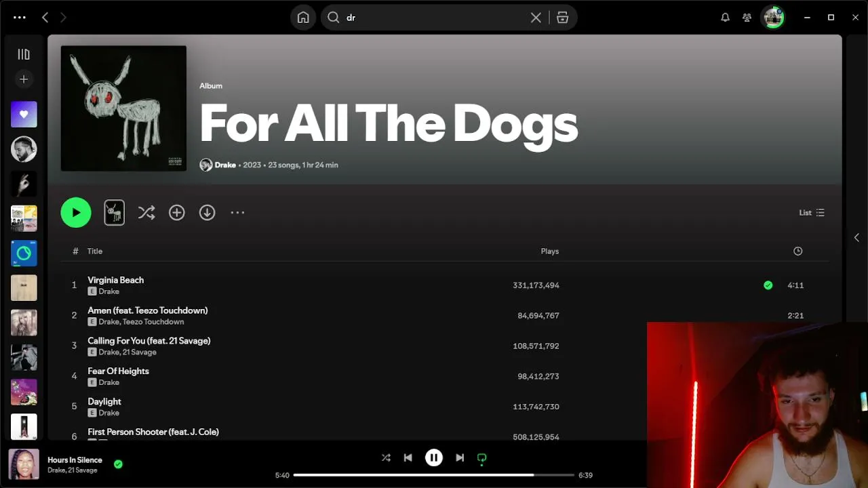This screenshot has height=488, width=868.
Task: Click the 4:11 track duration
Action: 795,285
